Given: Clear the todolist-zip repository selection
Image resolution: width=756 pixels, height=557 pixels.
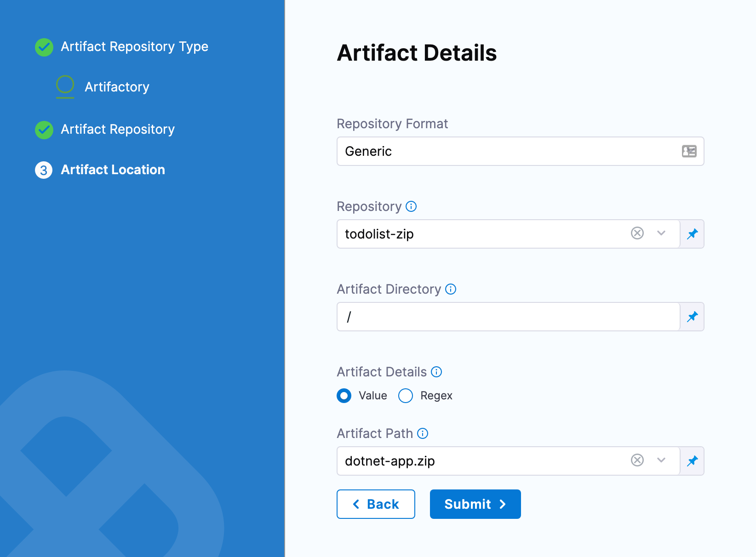Looking at the screenshot, I should [637, 233].
